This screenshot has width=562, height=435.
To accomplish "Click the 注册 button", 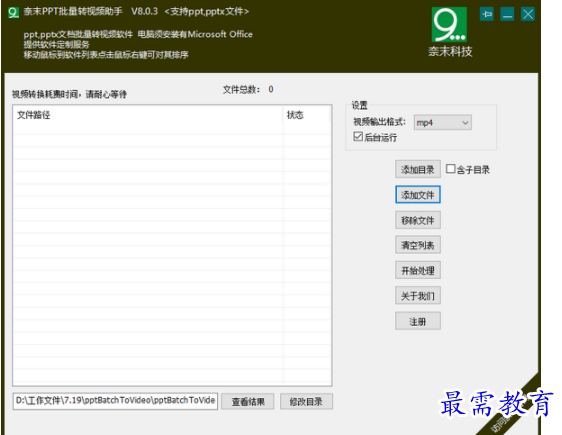I will (x=418, y=321).
